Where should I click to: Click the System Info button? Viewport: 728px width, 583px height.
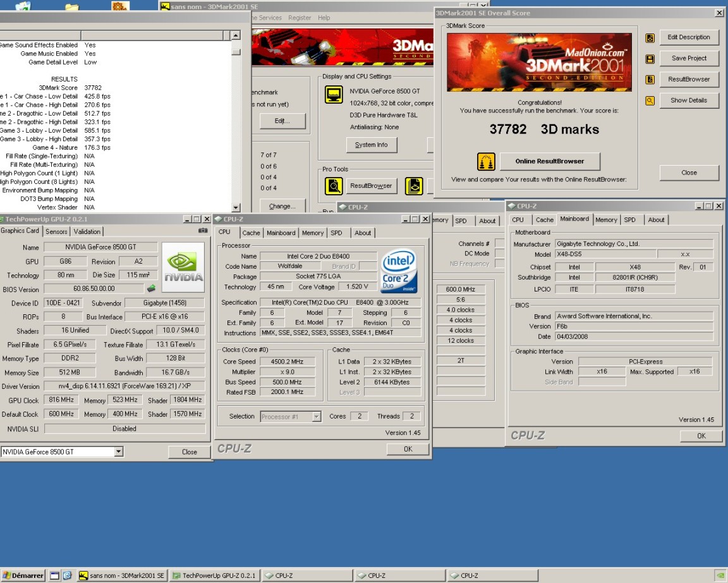(x=372, y=145)
